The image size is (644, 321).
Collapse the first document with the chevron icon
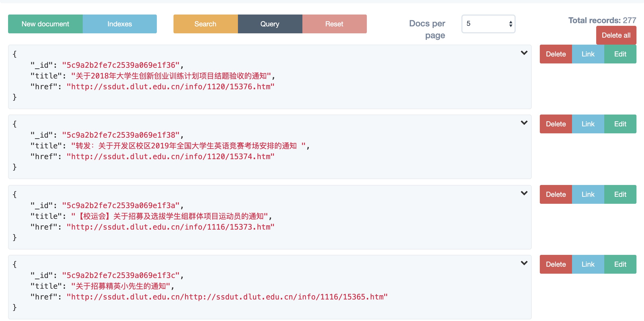click(x=524, y=53)
